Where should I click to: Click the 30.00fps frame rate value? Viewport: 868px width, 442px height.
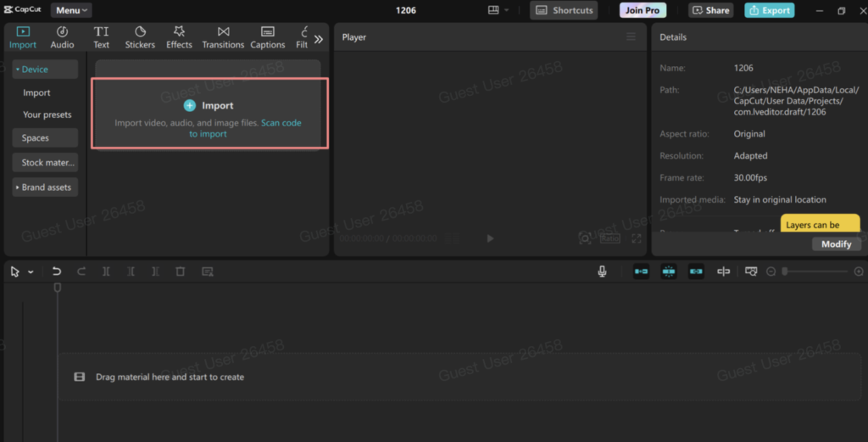pos(750,178)
